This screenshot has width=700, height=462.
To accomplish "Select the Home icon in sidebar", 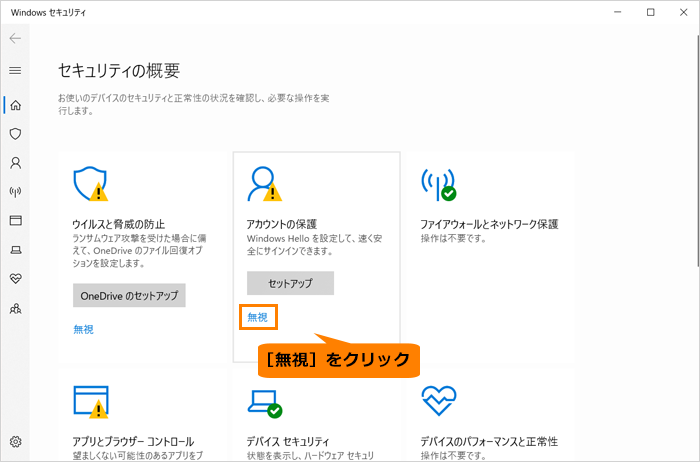I will point(16,105).
